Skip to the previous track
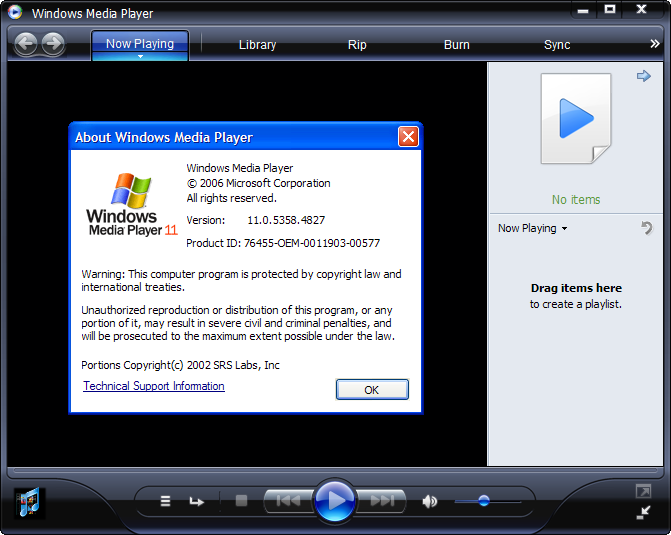 click(x=289, y=500)
